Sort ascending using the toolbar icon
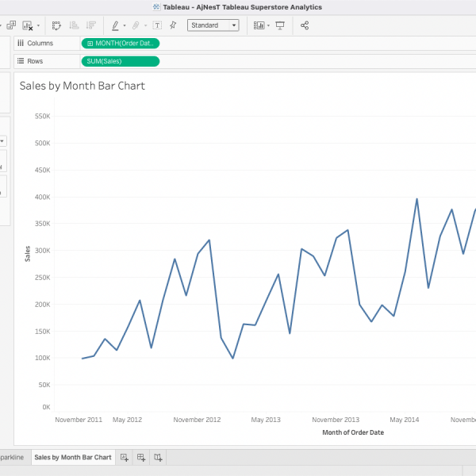This screenshot has height=476, width=476. (x=74, y=25)
